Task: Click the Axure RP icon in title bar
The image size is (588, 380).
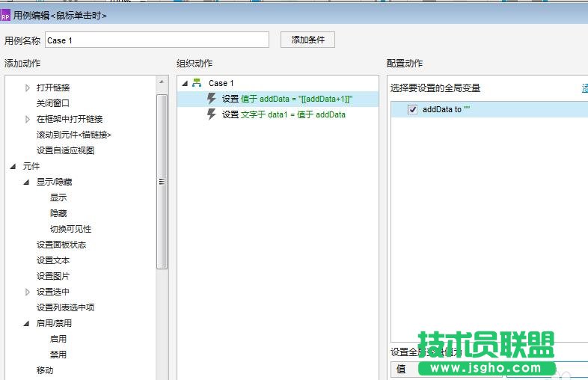Action: [x=5, y=16]
